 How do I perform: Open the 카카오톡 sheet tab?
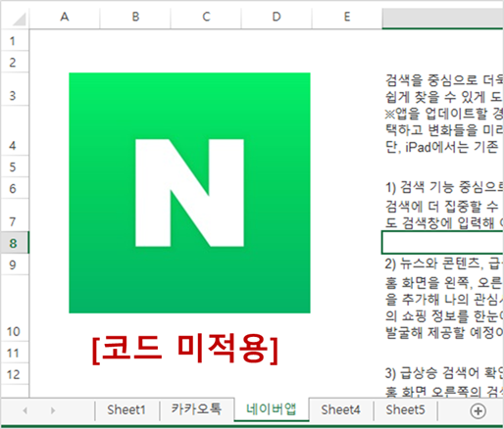point(196,409)
